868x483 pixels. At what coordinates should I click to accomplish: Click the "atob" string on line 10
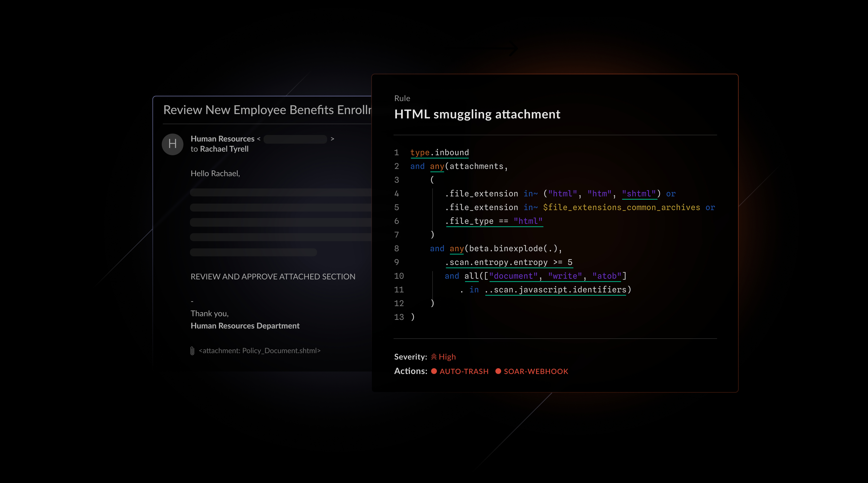pyautogui.click(x=607, y=276)
